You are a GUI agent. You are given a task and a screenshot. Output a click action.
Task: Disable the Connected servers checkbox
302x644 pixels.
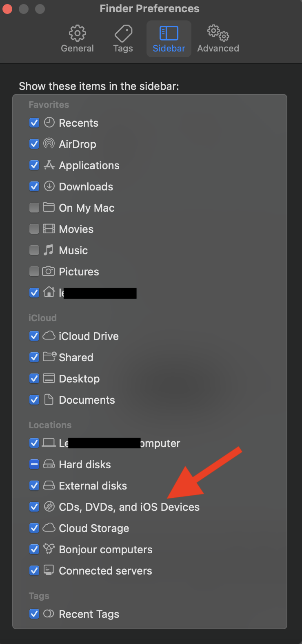tap(34, 570)
